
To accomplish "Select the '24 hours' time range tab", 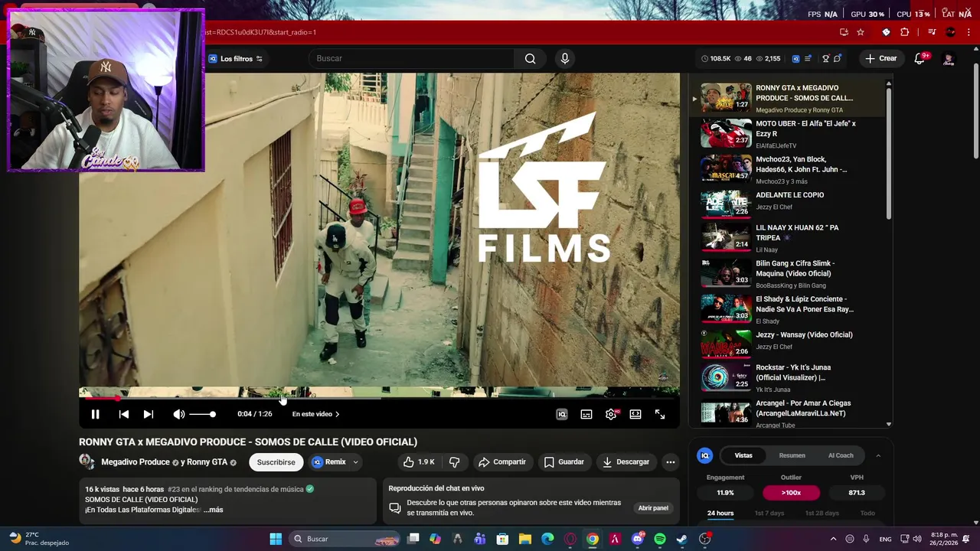I will [x=720, y=514].
